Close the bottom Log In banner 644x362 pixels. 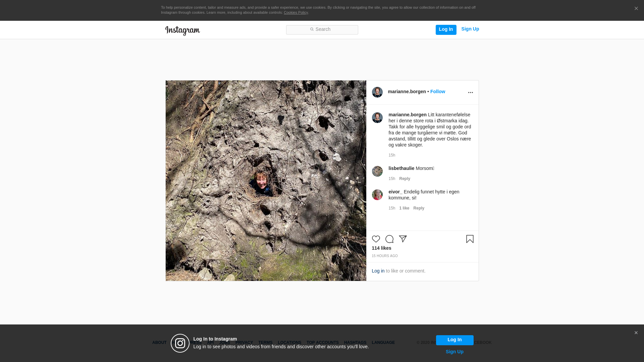(636, 333)
